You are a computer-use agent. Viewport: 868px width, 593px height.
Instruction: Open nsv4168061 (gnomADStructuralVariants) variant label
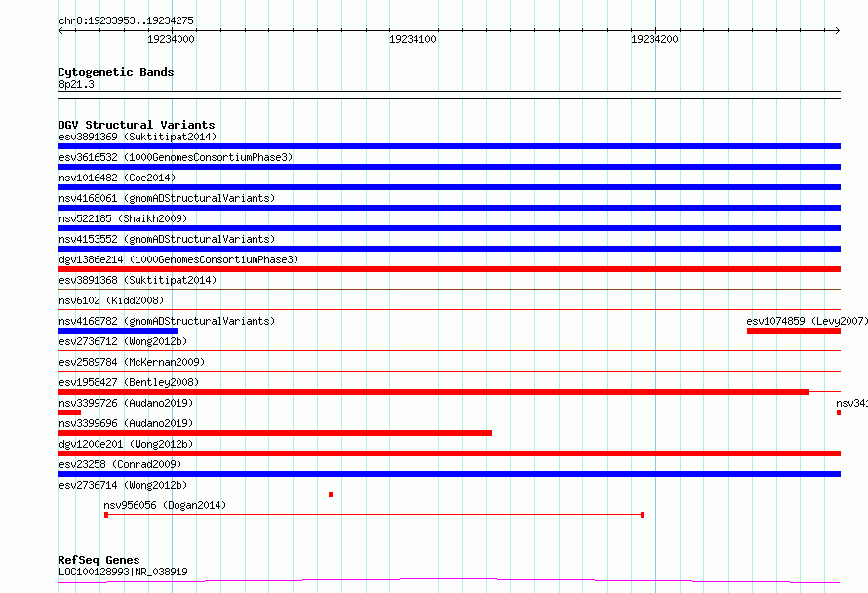(167, 198)
